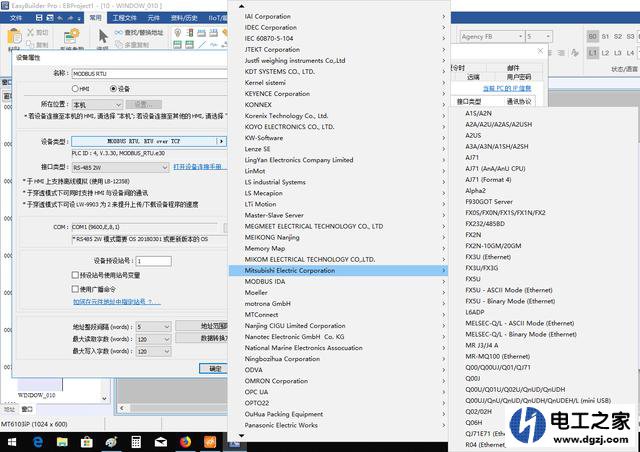Insert a word lamp traffic-light icon
This screenshot has width=640, height=452.
click(190, 32)
